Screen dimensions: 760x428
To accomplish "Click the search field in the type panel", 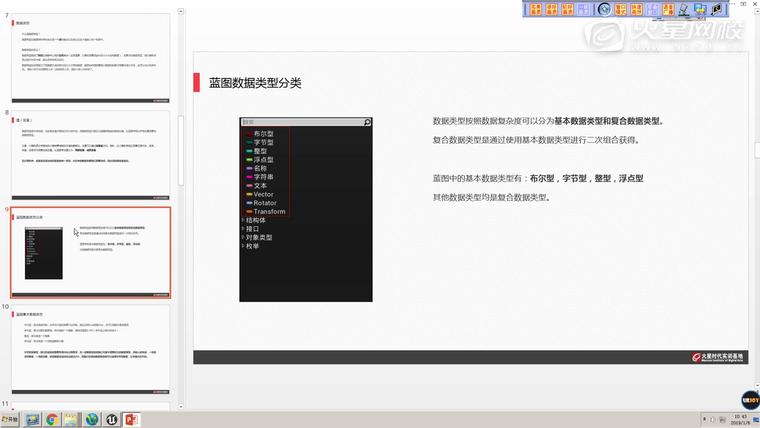I will [x=300, y=123].
